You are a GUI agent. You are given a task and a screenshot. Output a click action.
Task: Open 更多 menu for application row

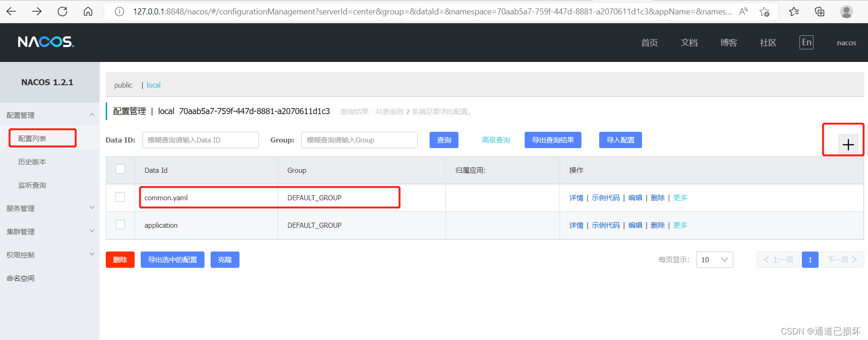point(680,225)
